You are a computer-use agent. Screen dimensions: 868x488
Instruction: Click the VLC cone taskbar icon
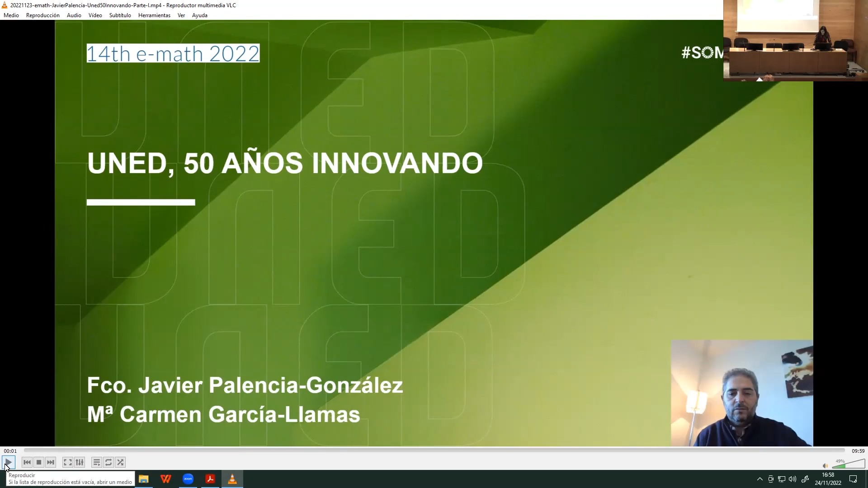pyautogui.click(x=232, y=479)
